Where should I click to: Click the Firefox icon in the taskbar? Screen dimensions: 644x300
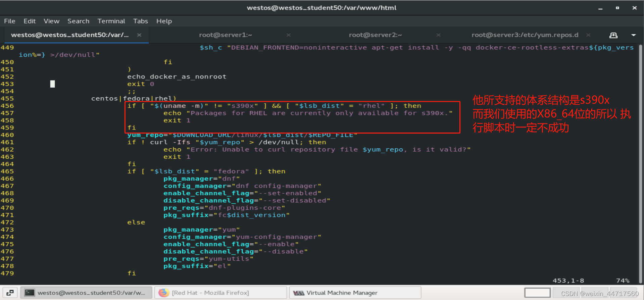[163, 293]
